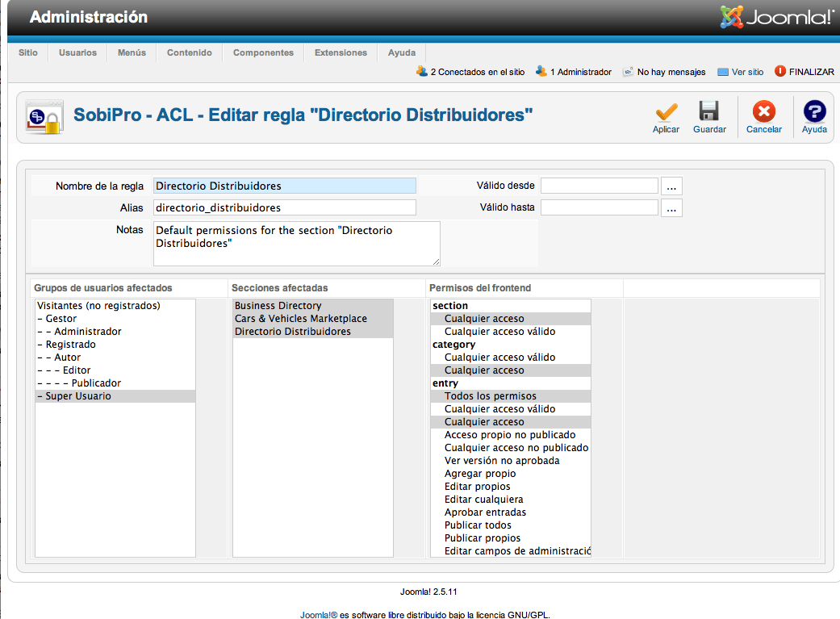Open the Menús menu

click(132, 52)
